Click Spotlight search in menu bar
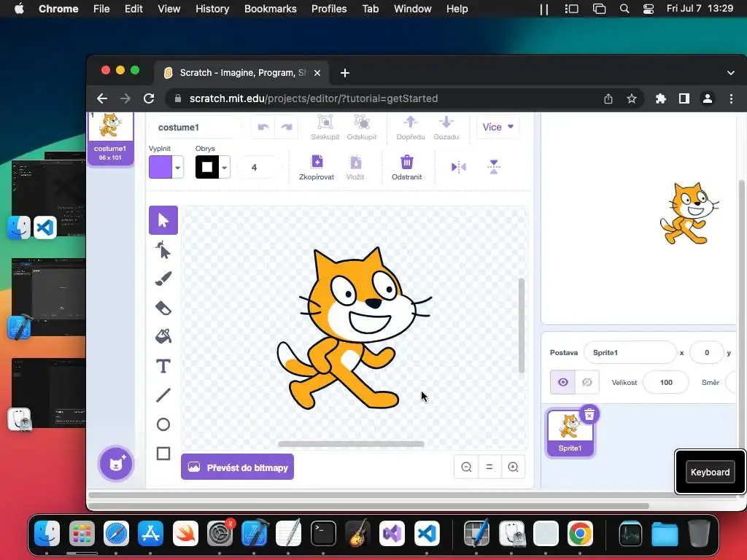This screenshot has width=747, height=560. (x=624, y=9)
